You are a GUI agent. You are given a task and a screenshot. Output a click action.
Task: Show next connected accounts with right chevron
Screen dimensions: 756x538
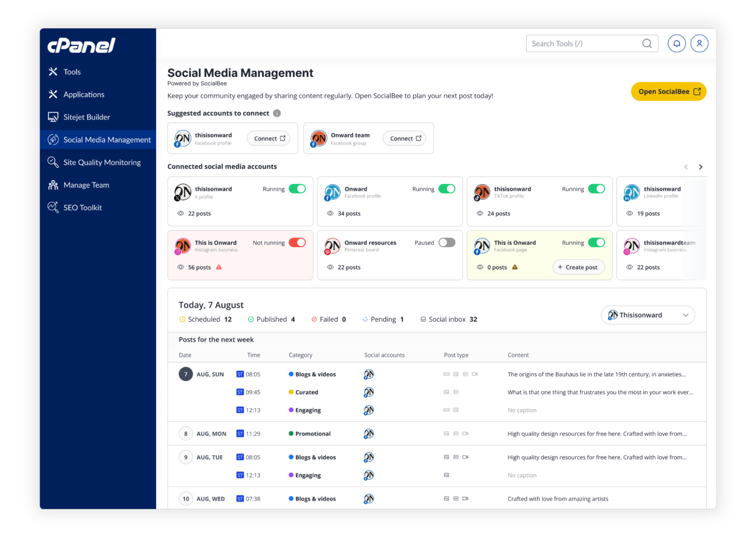[x=701, y=167]
